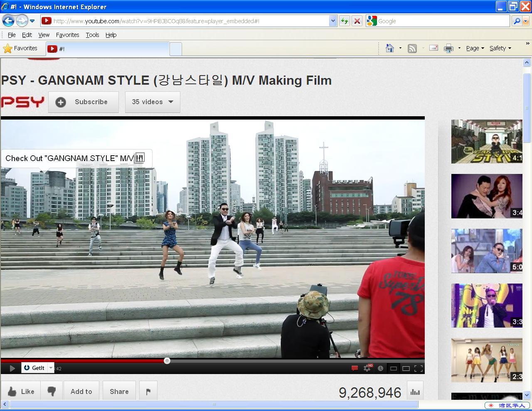
Task: Show video statistics bar-chart icon
Action: [x=415, y=391]
